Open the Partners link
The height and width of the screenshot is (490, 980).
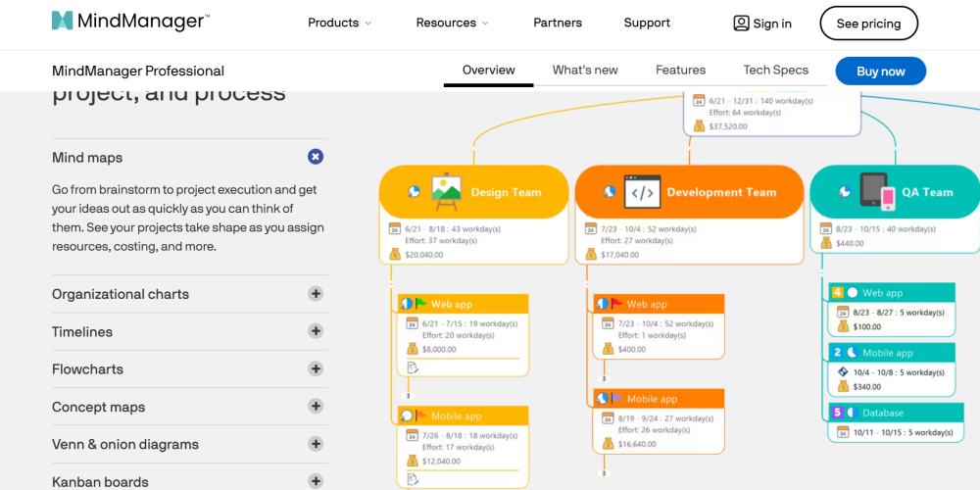tap(558, 23)
